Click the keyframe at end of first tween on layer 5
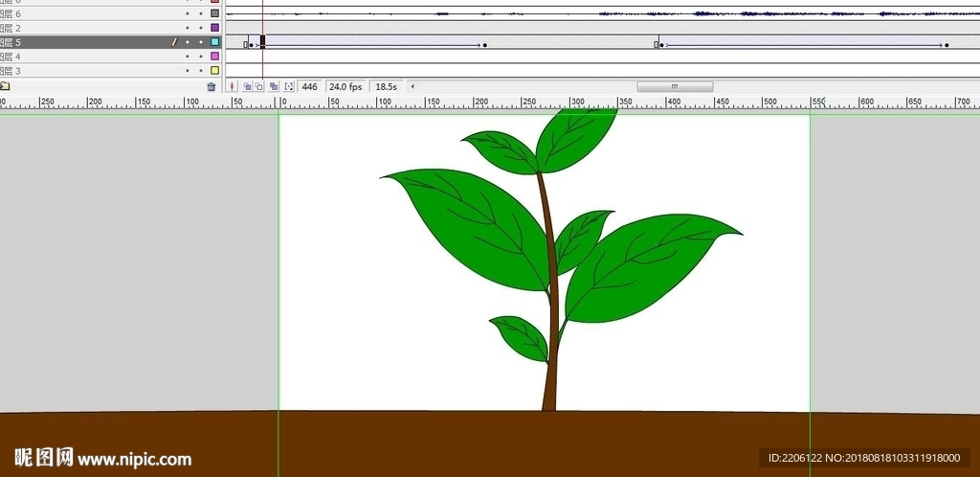This screenshot has width=980, height=477. click(x=485, y=45)
